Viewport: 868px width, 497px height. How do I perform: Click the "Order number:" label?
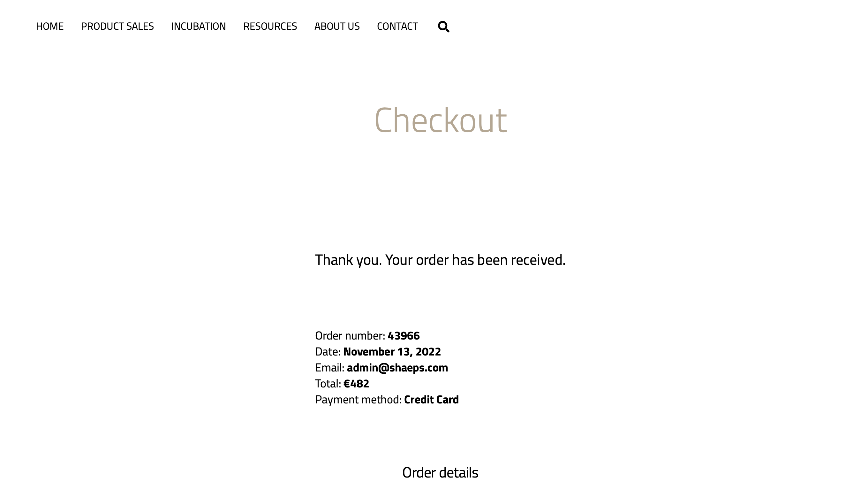tap(350, 336)
